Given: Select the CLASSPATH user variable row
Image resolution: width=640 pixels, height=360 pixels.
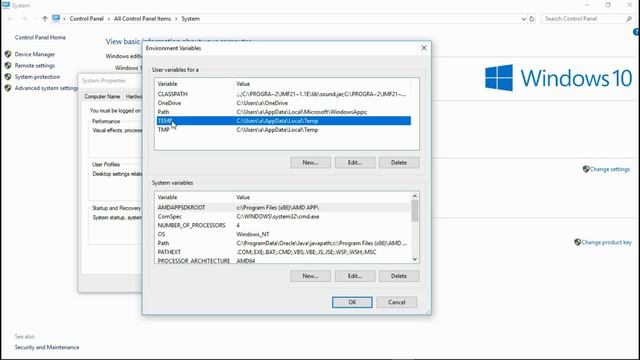Looking at the screenshot, I should [284, 94].
